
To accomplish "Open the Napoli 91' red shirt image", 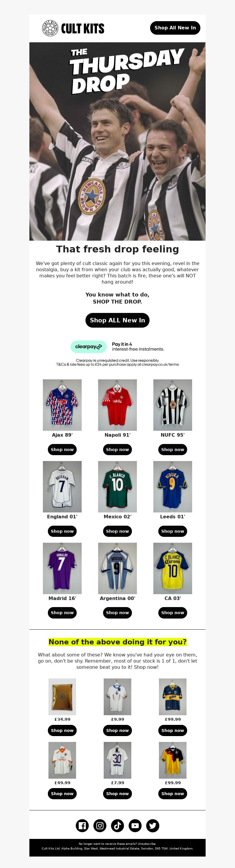I will 117,405.
